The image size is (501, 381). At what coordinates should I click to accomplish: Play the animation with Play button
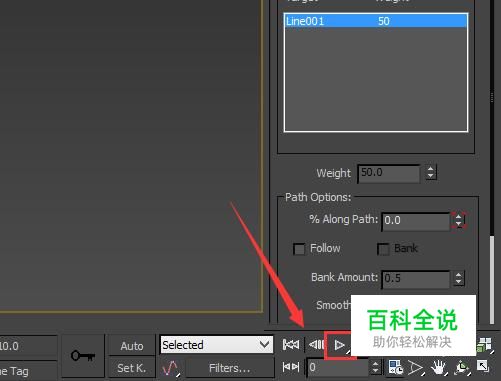pyautogui.click(x=339, y=345)
